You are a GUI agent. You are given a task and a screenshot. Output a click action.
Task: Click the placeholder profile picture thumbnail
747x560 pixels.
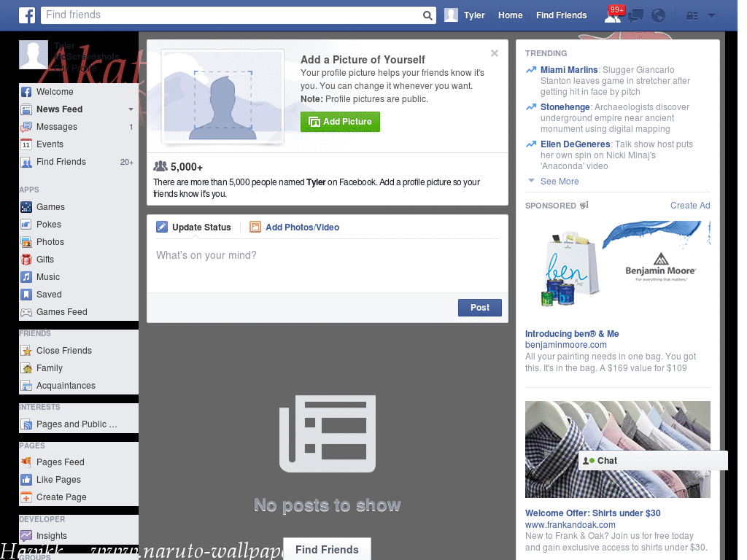click(222, 96)
